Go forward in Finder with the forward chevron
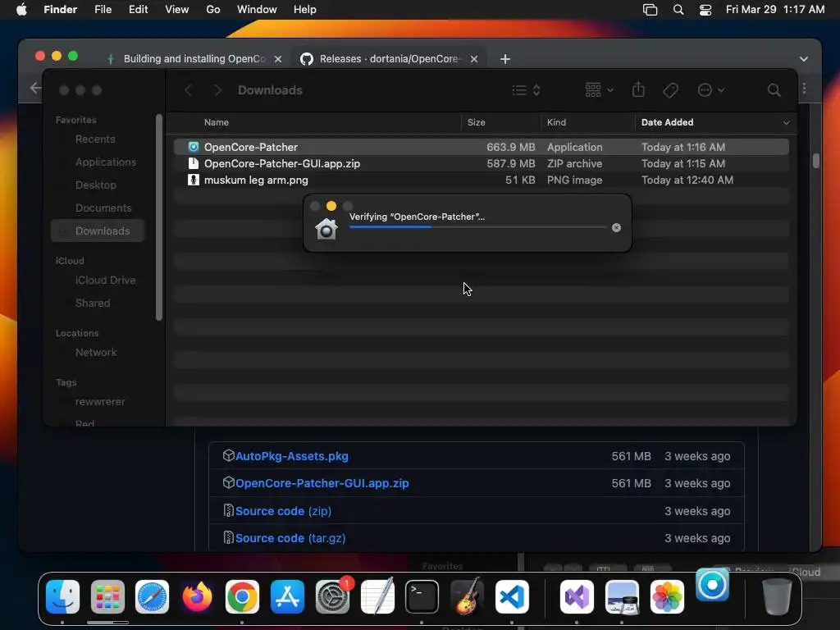 (x=217, y=90)
